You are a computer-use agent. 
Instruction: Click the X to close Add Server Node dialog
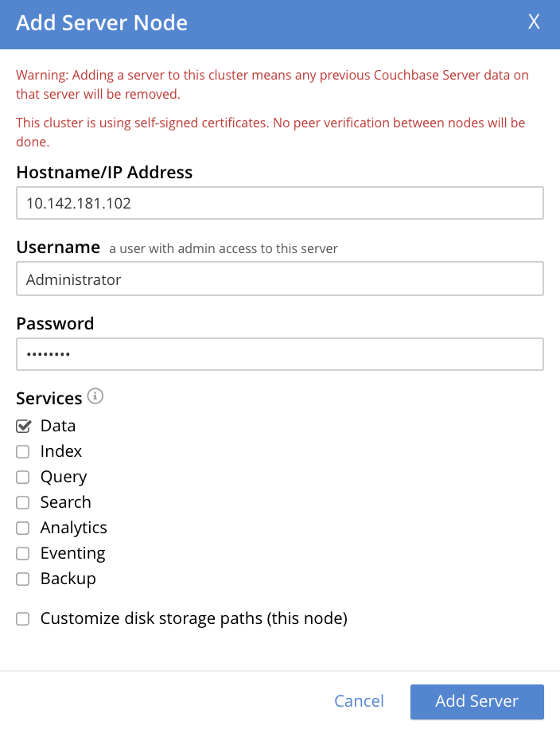(x=534, y=22)
